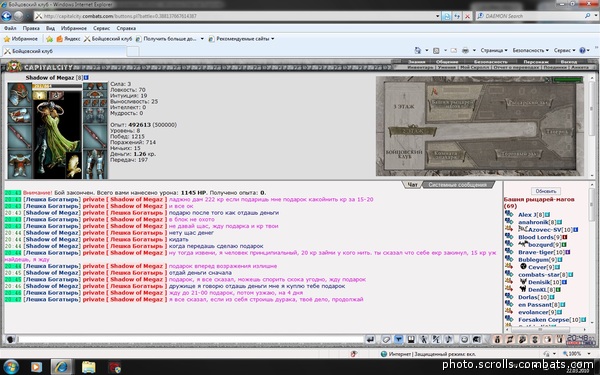Click the send message arrow icon

point(370,339)
